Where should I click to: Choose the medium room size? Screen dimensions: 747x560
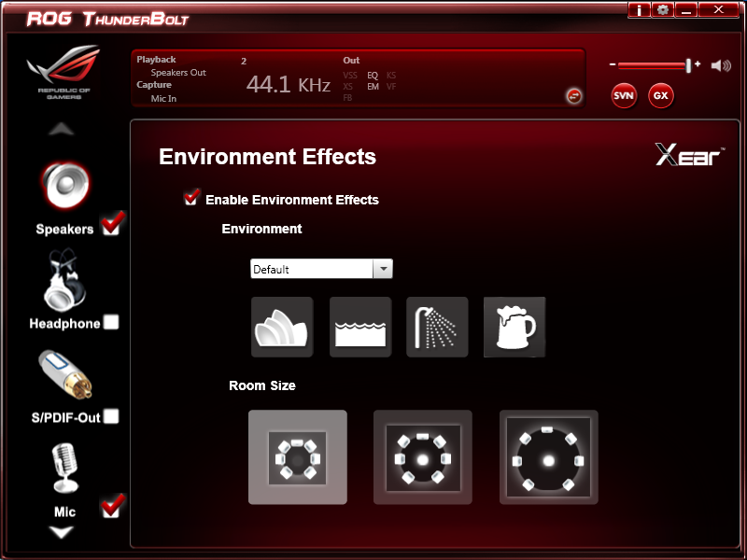(x=423, y=457)
